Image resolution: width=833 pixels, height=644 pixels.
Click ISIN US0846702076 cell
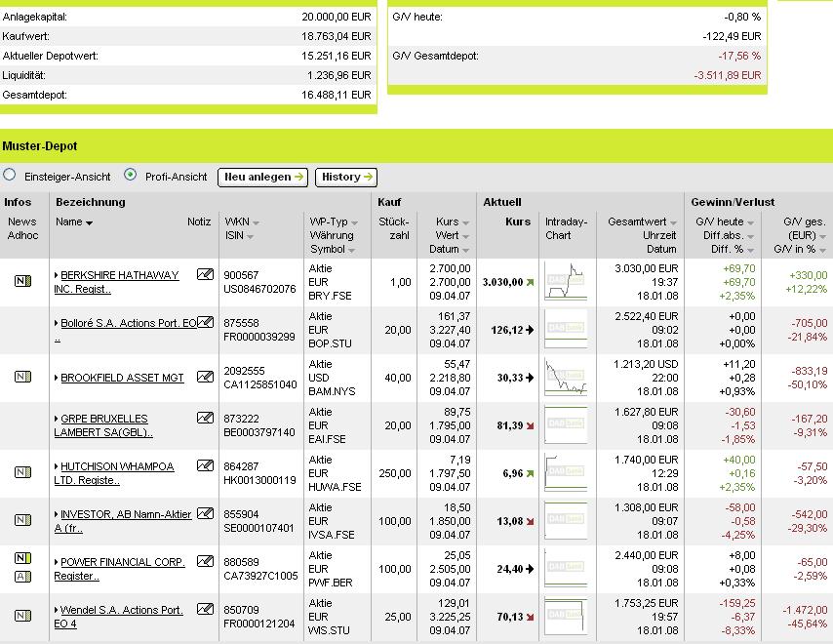point(259,289)
